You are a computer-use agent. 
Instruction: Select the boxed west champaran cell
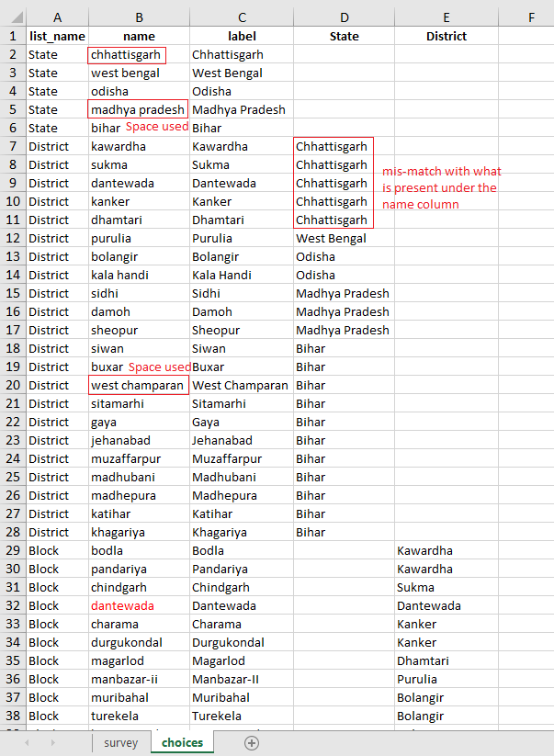pos(138,385)
